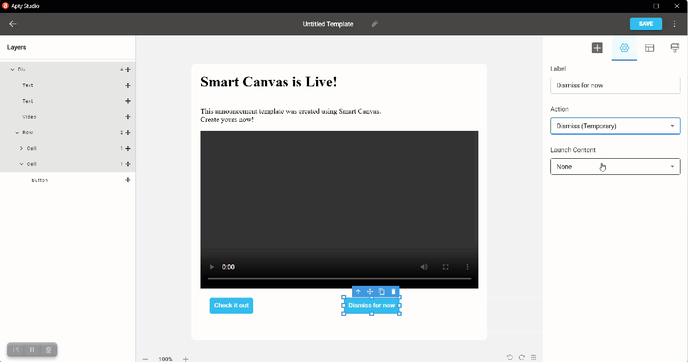Switch to the settings gear tab
Viewport: 688px width, 362px height.
pyautogui.click(x=624, y=48)
